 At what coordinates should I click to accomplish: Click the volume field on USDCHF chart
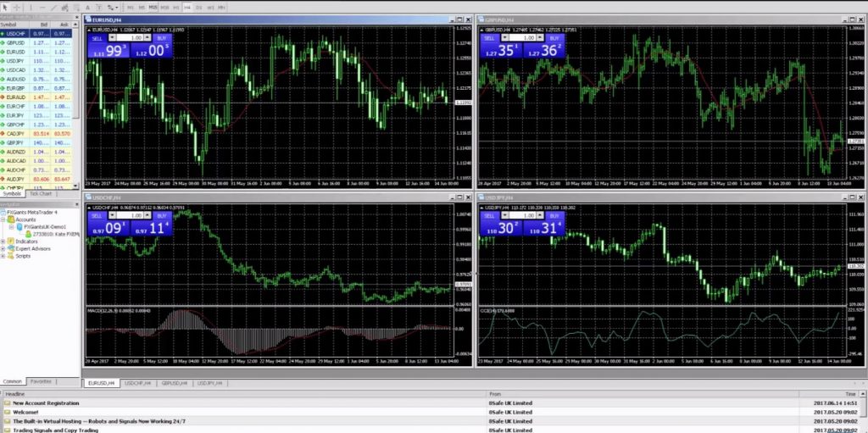point(131,215)
